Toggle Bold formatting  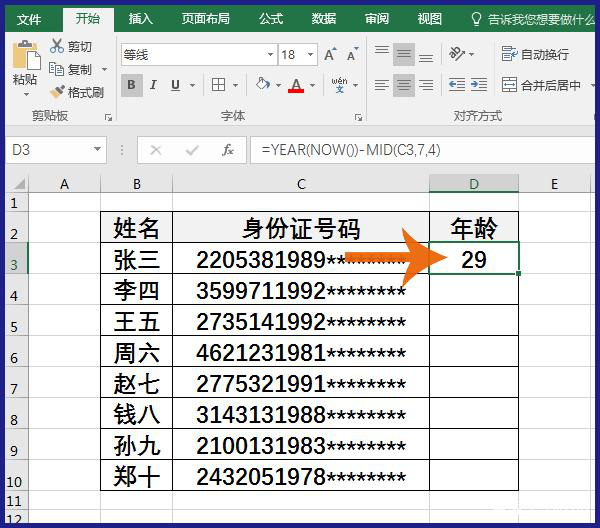132,85
